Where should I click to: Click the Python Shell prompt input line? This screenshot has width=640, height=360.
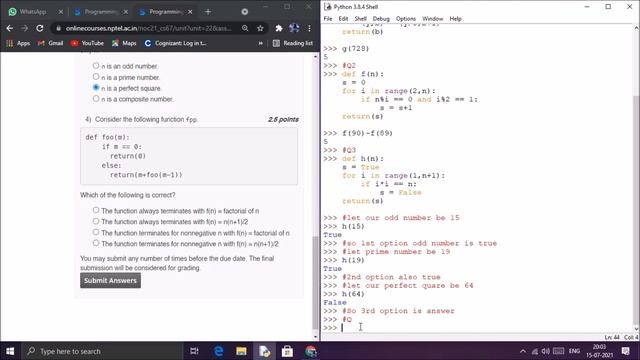[478, 328]
